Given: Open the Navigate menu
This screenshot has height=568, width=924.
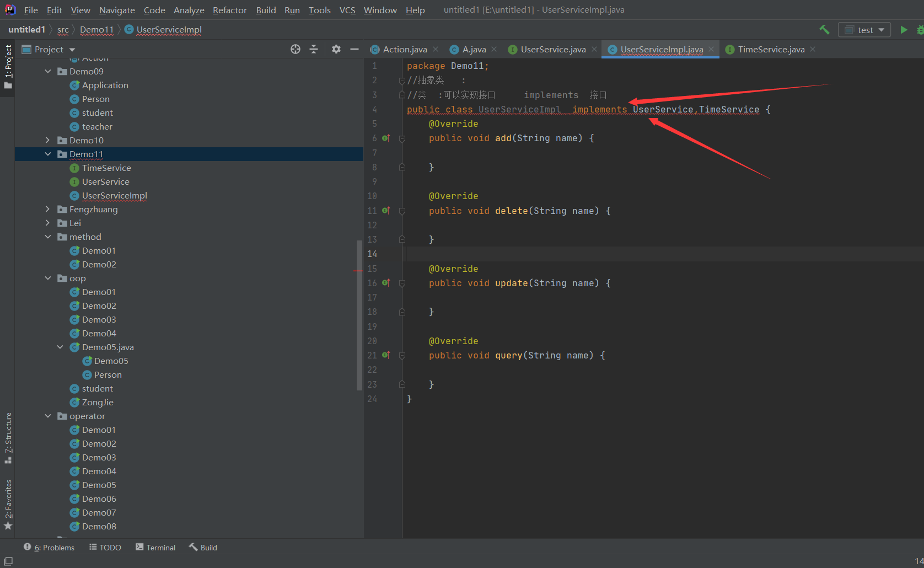Looking at the screenshot, I should tap(117, 10).
